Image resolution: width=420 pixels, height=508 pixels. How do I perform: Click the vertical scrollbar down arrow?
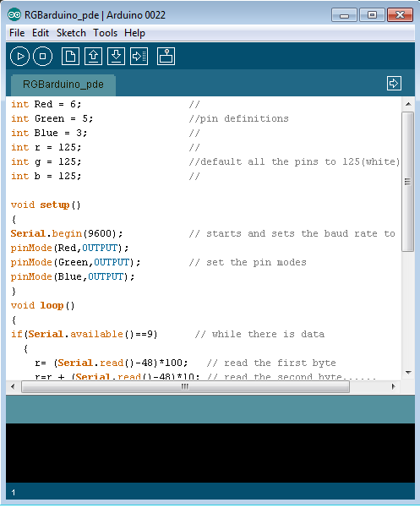tap(408, 373)
